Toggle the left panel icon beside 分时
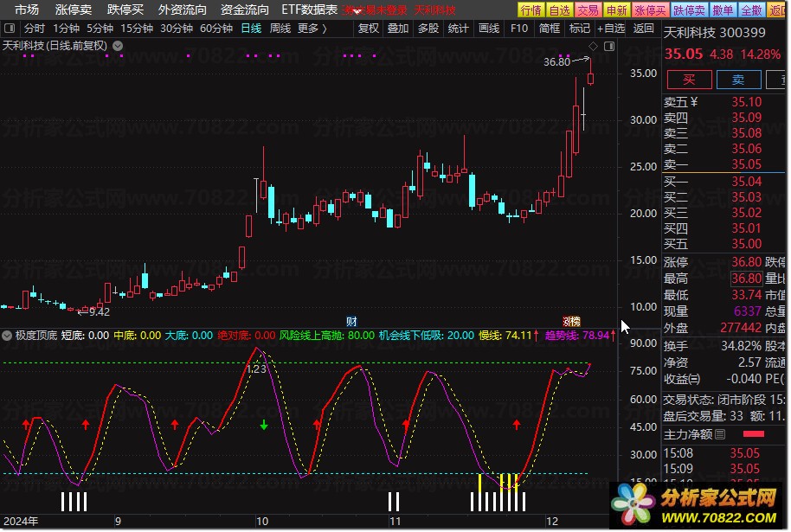The height and width of the screenshot is (532, 791). [x=10, y=29]
